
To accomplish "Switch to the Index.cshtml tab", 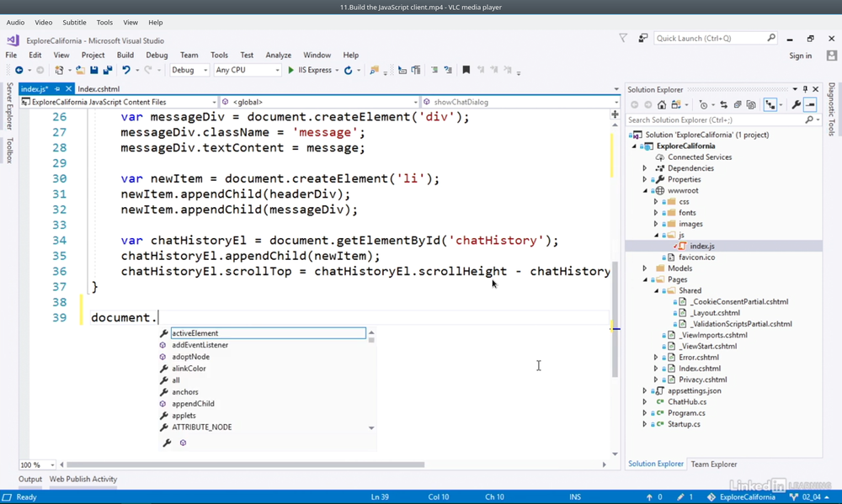I will 99,89.
